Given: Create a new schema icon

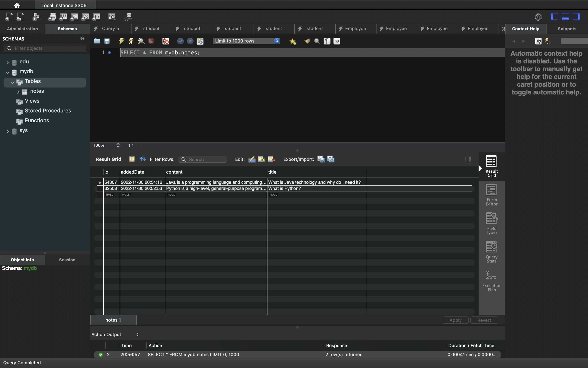Looking at the screenshot, I should pos(52,17).
